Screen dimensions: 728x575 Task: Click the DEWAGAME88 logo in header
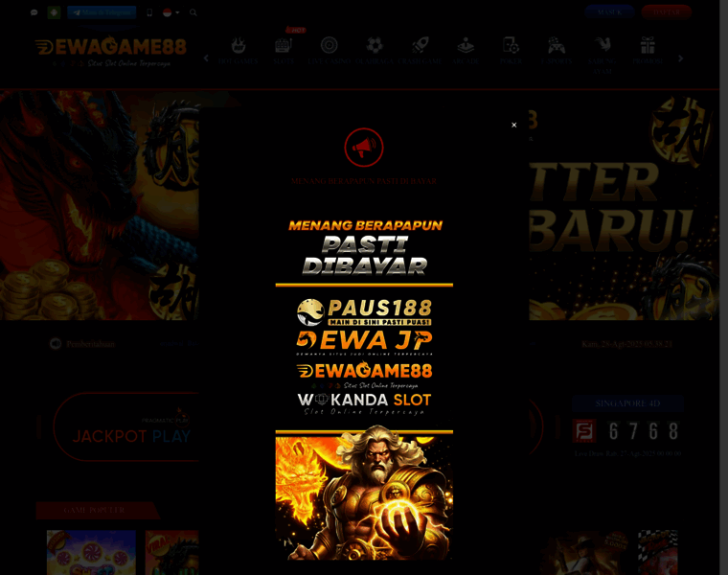click(110, 51)
